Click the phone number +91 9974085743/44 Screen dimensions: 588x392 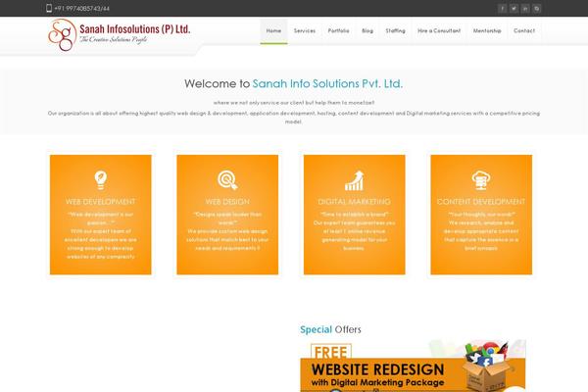click(81, 8)
